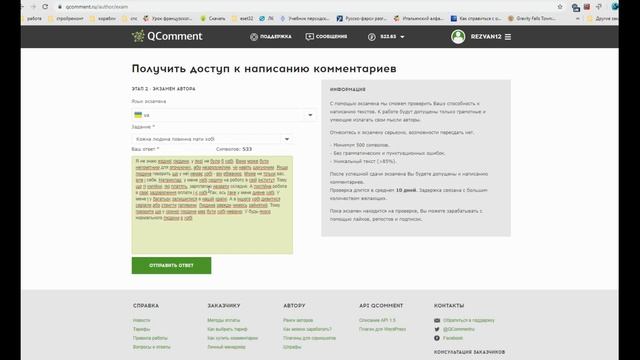Screen dimensions: 640x360
Task: Click the Twitter bird icon in footer
Action: coord(437,329)
